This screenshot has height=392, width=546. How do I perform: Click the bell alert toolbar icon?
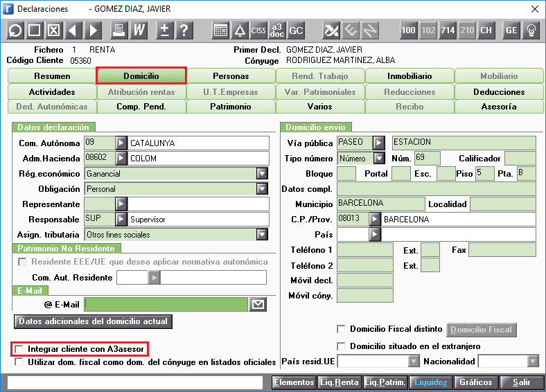pyautogui.click(x=240, y=30)
